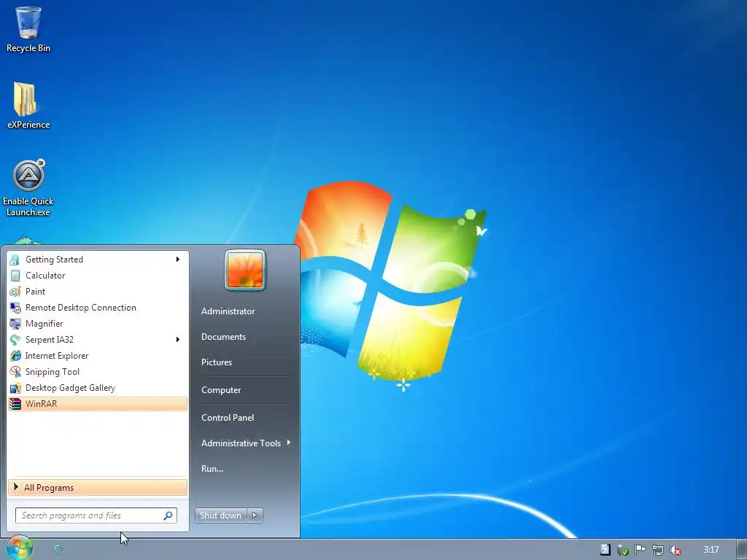This screenshot has width=747, height=560.
Task: Select the Internet Explorer text label
Action: pos(57,356)
